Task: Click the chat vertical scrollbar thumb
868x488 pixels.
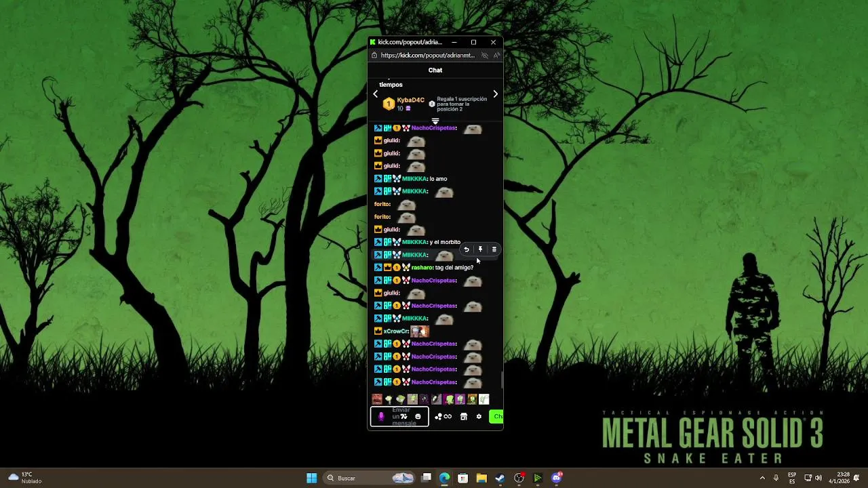Action: point(502,380)
